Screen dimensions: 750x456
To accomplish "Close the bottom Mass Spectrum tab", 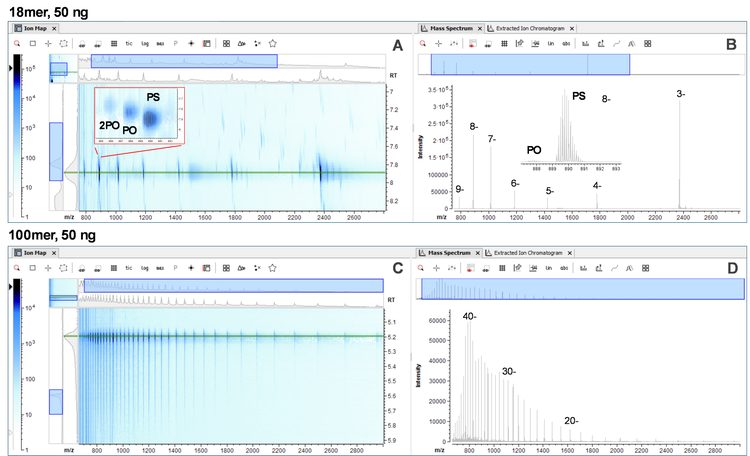I will coord(479,253).
